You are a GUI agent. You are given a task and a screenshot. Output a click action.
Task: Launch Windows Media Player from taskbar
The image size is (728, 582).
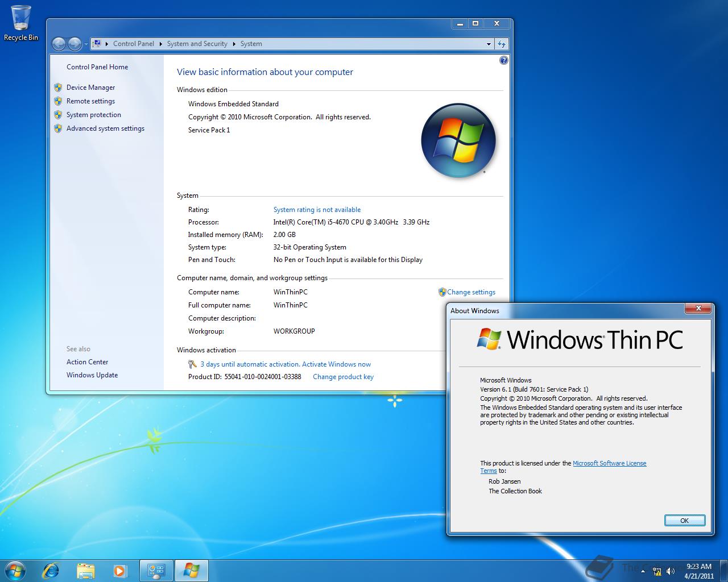pos(119,570)
